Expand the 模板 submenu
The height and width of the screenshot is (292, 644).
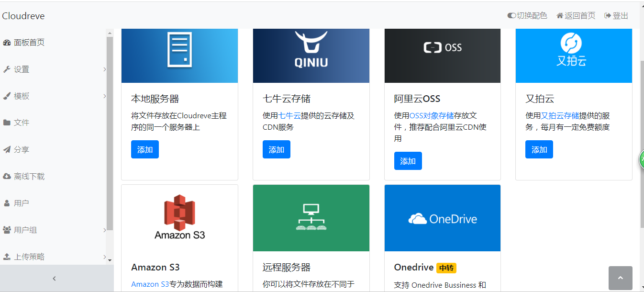(x=104, y=96)
